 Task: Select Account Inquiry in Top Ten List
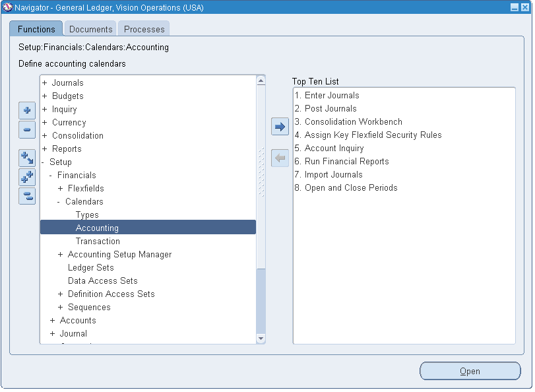(x=329, y=148)
